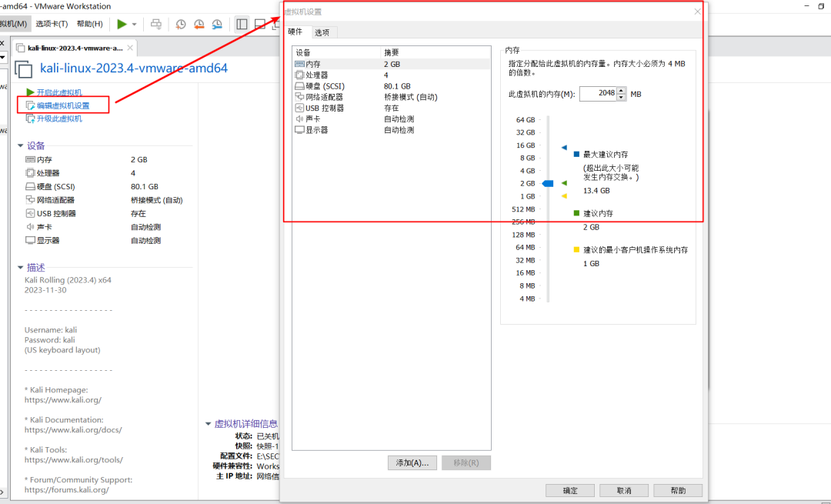Close the left library panel X

[2, 43]
